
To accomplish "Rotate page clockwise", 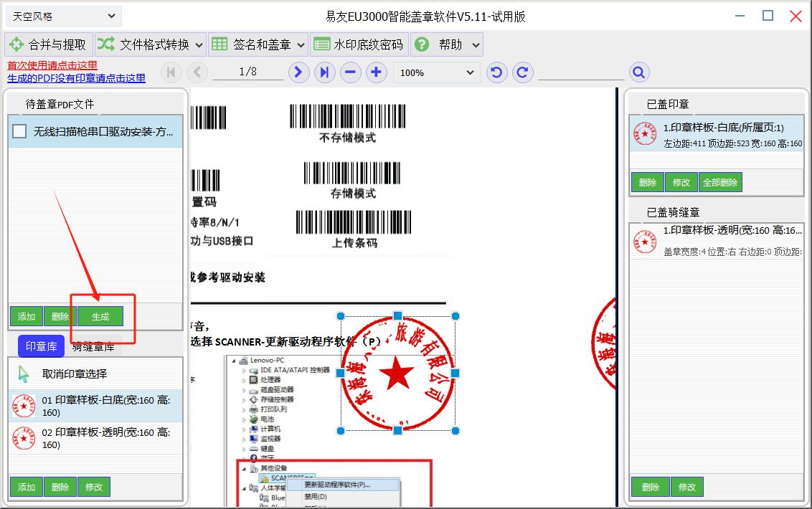I will click(x=523, y=72).
